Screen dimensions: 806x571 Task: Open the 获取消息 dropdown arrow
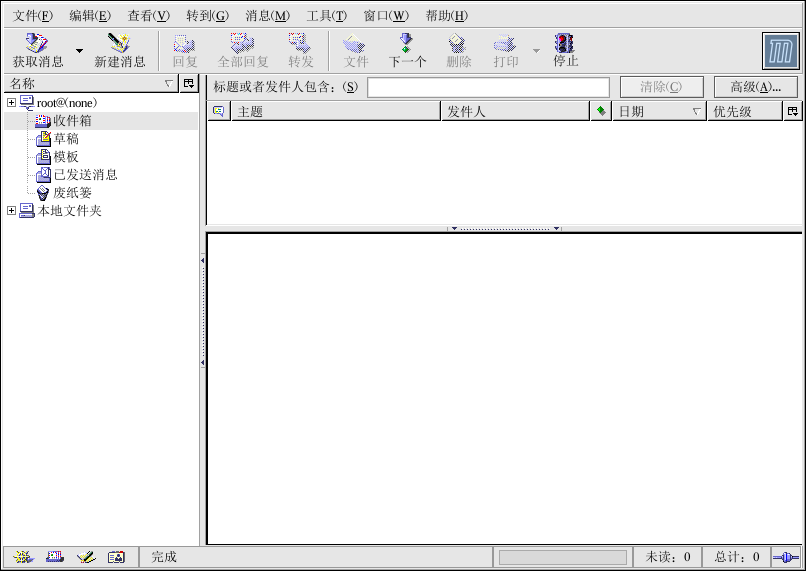79,49
